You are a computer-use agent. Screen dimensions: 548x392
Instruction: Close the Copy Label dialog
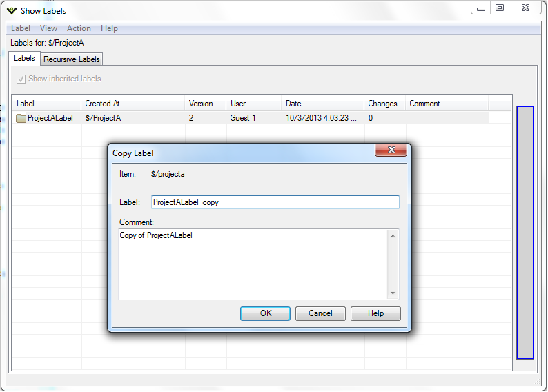pos(391,150)
